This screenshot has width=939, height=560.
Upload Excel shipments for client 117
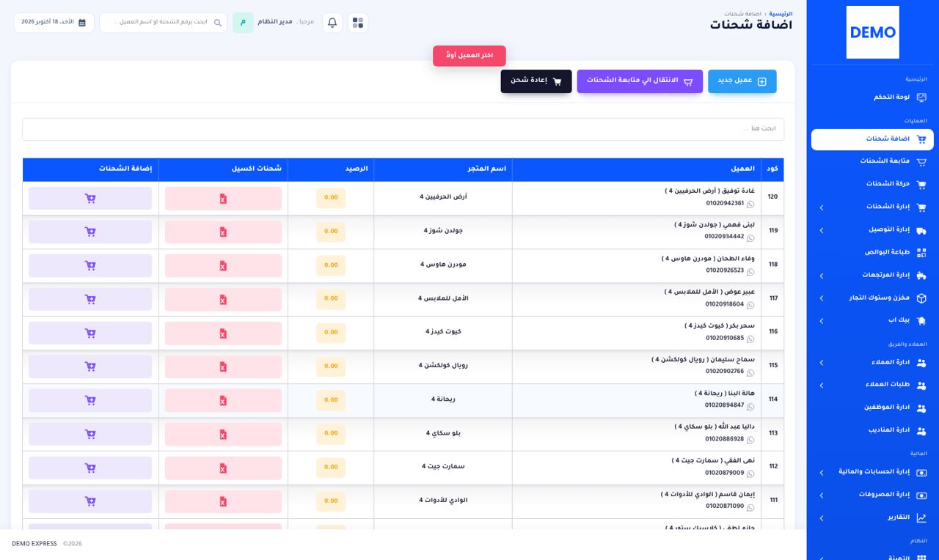(223, 299)
